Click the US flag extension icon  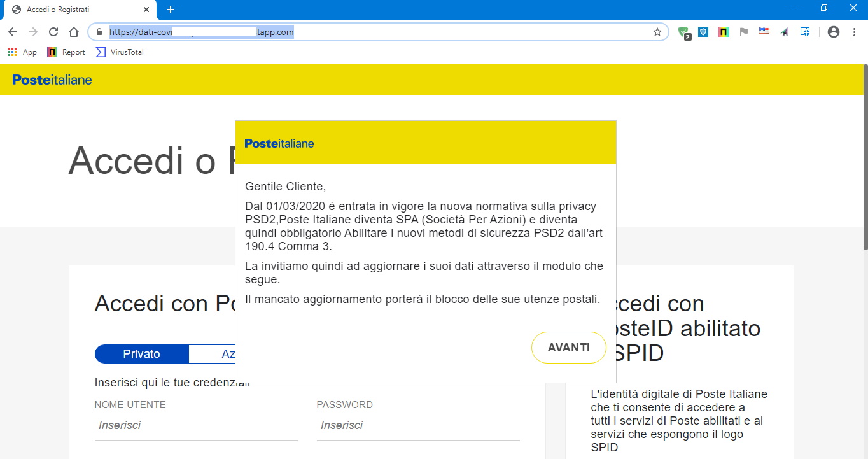764,31
